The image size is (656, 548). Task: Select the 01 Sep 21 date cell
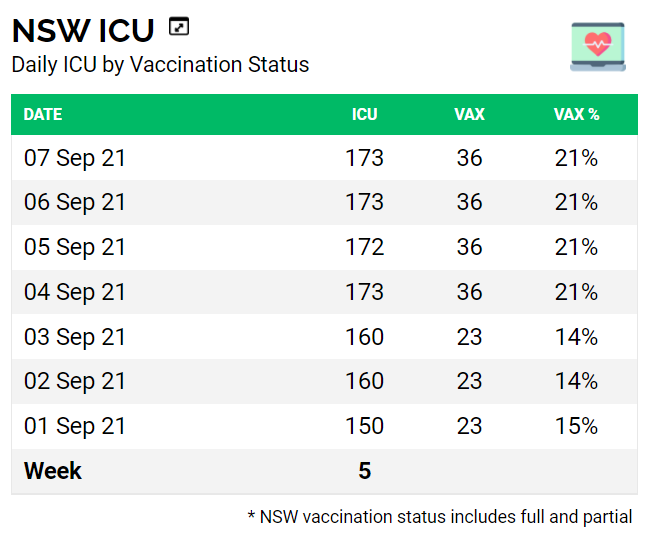coord(75,426)
